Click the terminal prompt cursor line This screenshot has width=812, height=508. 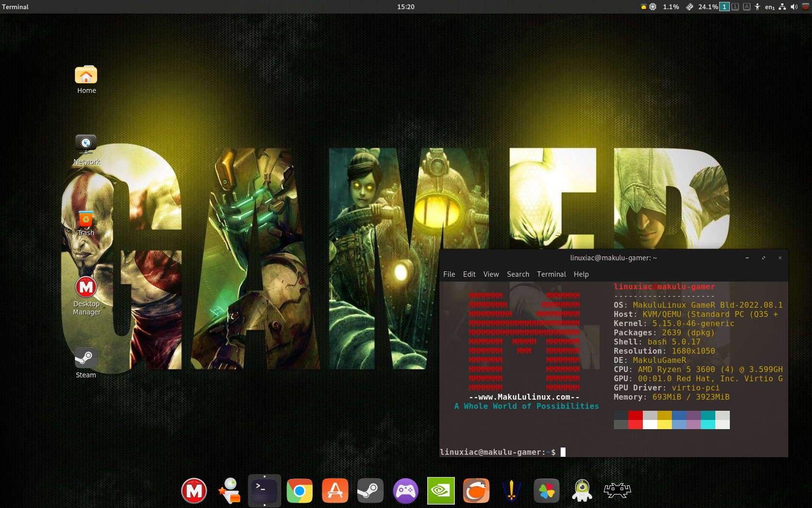[503, 452]
